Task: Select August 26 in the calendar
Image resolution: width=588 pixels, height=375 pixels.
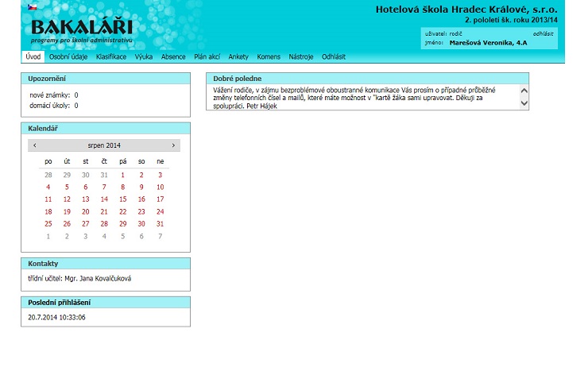Action: pyautogui.click(x=67, y=224)
